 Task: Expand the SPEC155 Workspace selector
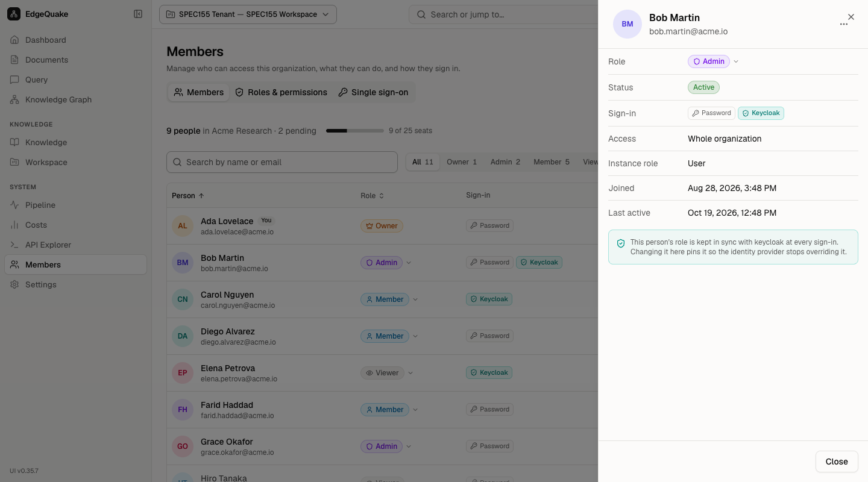point(248,14)
